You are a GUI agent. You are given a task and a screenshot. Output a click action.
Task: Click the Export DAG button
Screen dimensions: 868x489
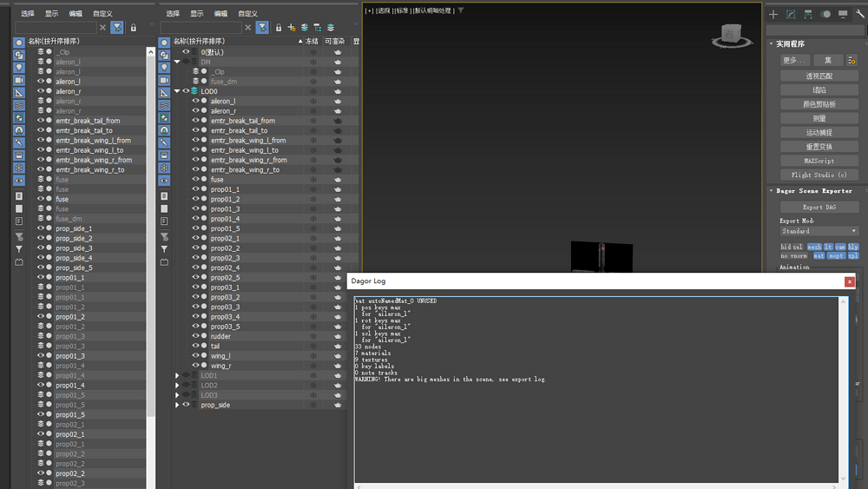point(819,207)
